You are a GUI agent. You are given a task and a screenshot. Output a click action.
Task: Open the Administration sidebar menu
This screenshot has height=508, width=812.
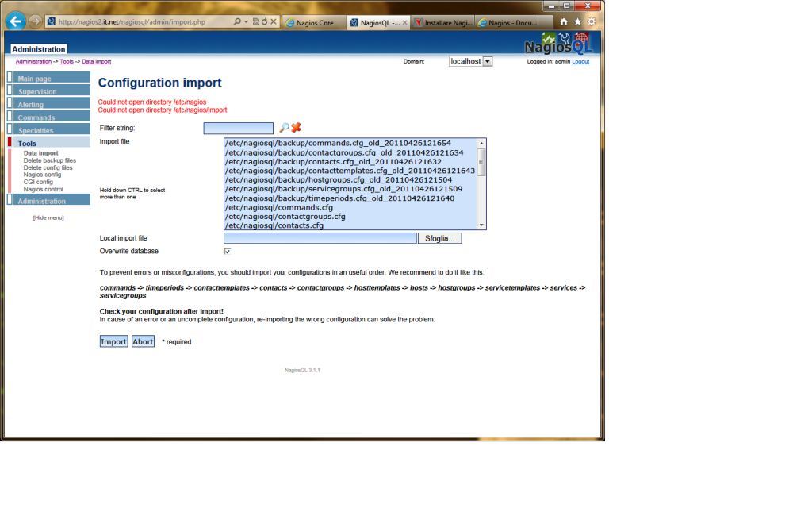click(x=52, y=200)
